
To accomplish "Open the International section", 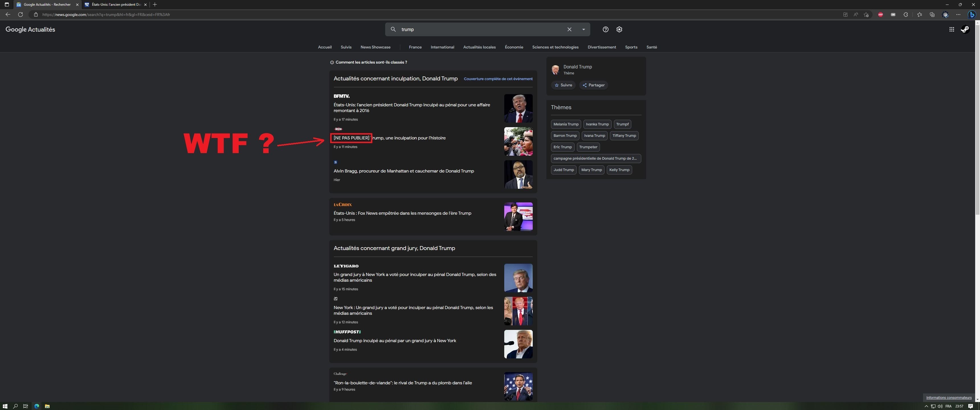I will point(442,47).
